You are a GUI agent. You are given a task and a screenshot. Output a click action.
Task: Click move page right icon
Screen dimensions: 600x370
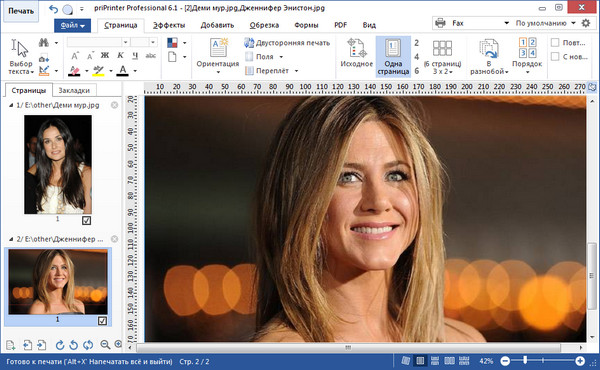[41, 345]
